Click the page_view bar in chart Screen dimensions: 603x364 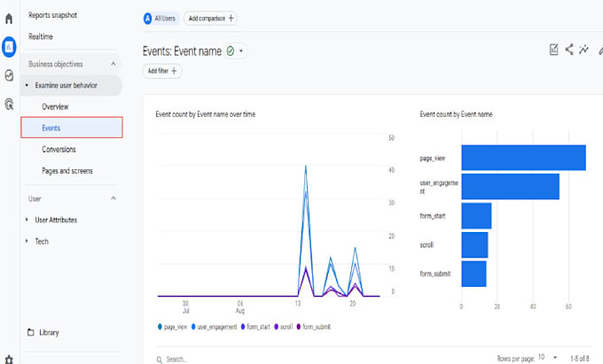click(x=523, y=158)
